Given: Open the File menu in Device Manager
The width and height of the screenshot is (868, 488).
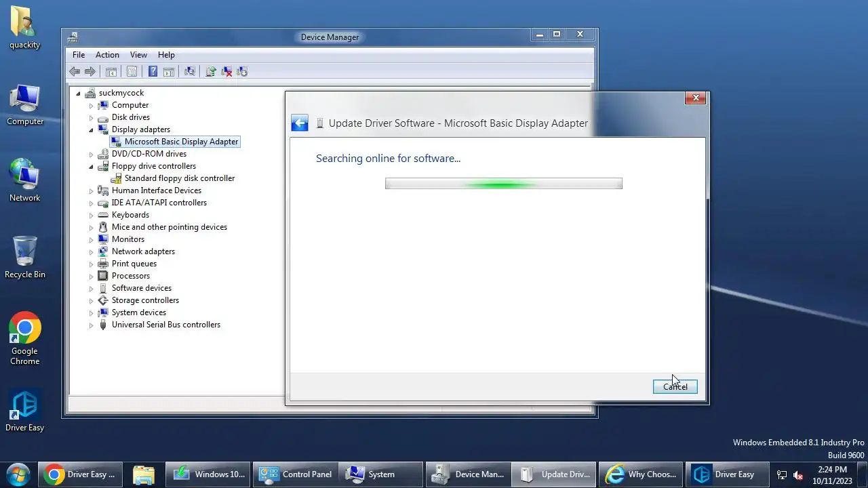Looking at the screenshot, I should point(79,55).
